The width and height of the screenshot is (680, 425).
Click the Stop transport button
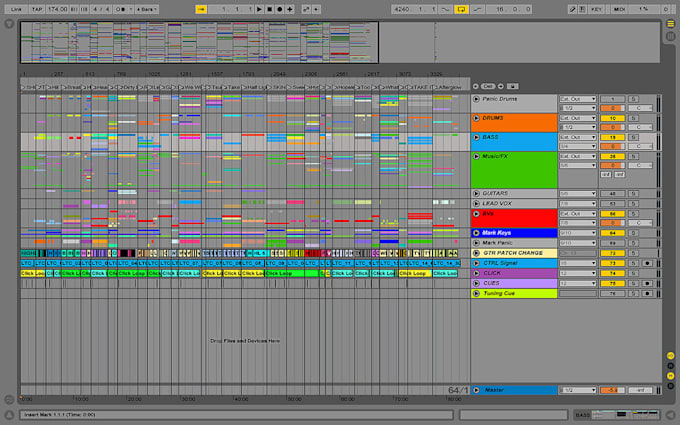click(x=269, y=9)
